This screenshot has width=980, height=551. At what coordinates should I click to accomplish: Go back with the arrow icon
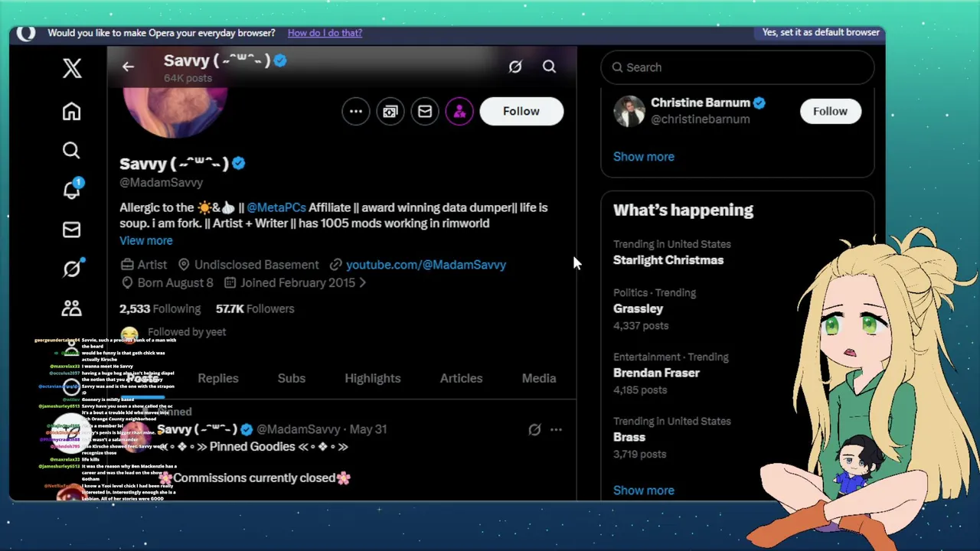128,67
